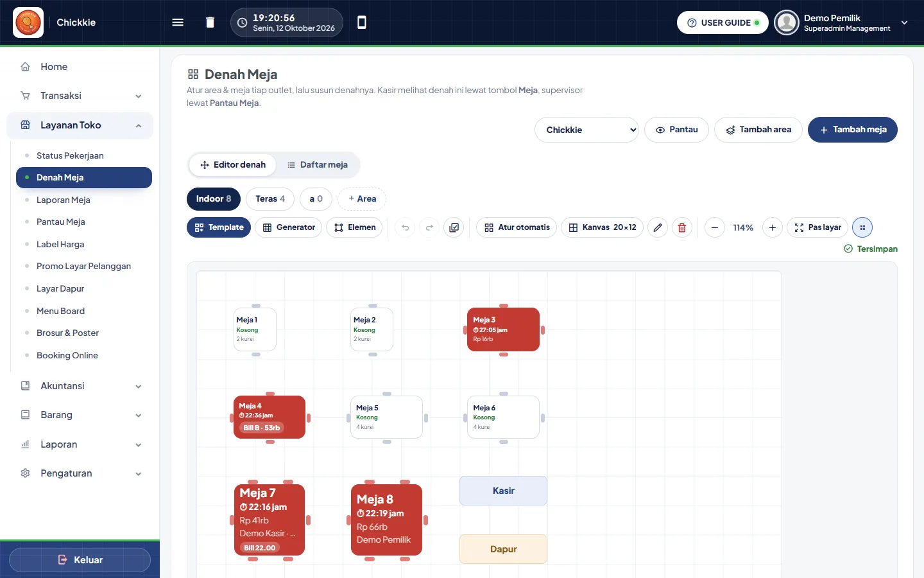Open the user account dropdown chevron
This screenshot has width=924, height=578.
tap(905, 22)
